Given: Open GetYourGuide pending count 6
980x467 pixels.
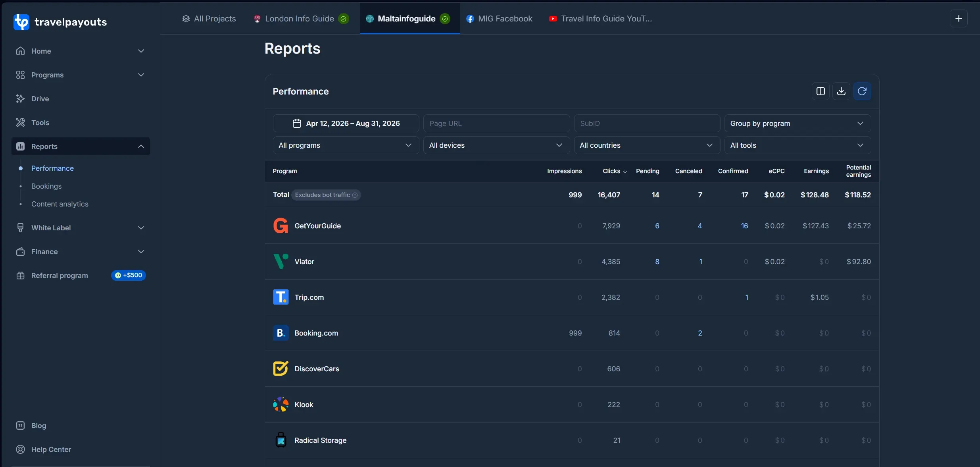Looking at the screenshot, I should [657, 226].
